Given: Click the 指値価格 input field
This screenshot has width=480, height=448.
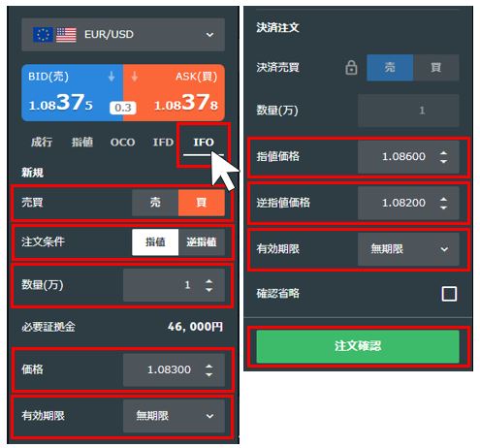Looking at the screenshot, I should [x=408, y=157].
